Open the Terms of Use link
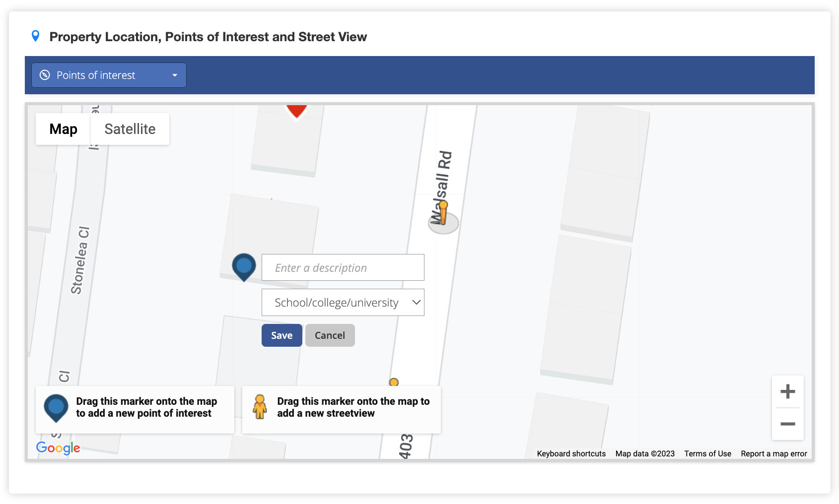 pyautogui.click(x=707, y=453)
